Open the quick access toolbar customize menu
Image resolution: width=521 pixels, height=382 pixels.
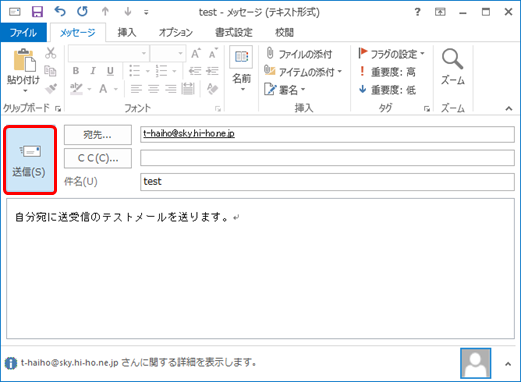tap(146, 13)
